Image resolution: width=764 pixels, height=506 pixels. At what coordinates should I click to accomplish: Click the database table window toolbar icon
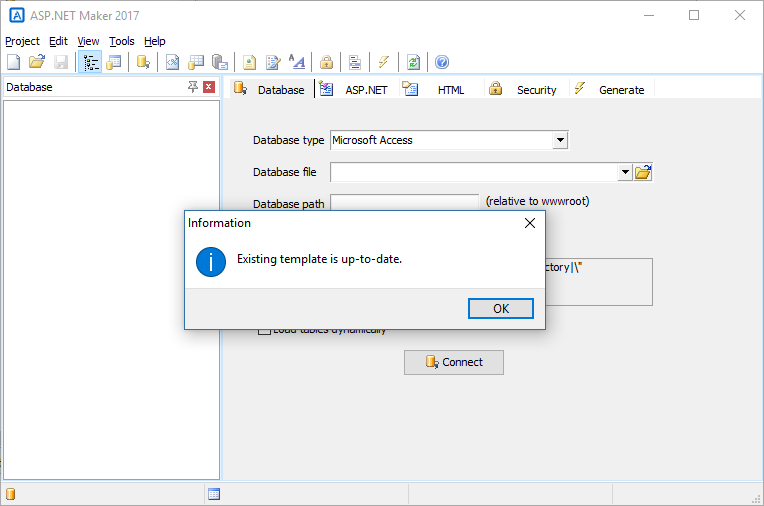pos(114,62)
